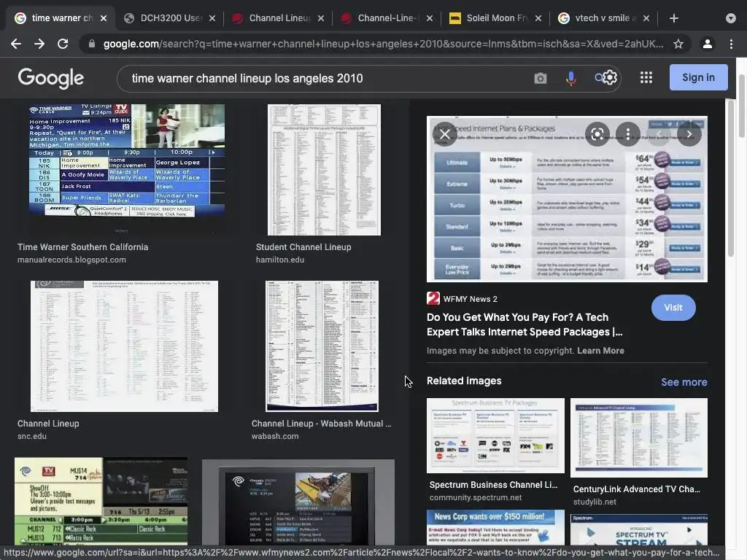This screenshot has height=560, width=747.
Task: Bookmark this page with the star icon
Action: [678, 44]
